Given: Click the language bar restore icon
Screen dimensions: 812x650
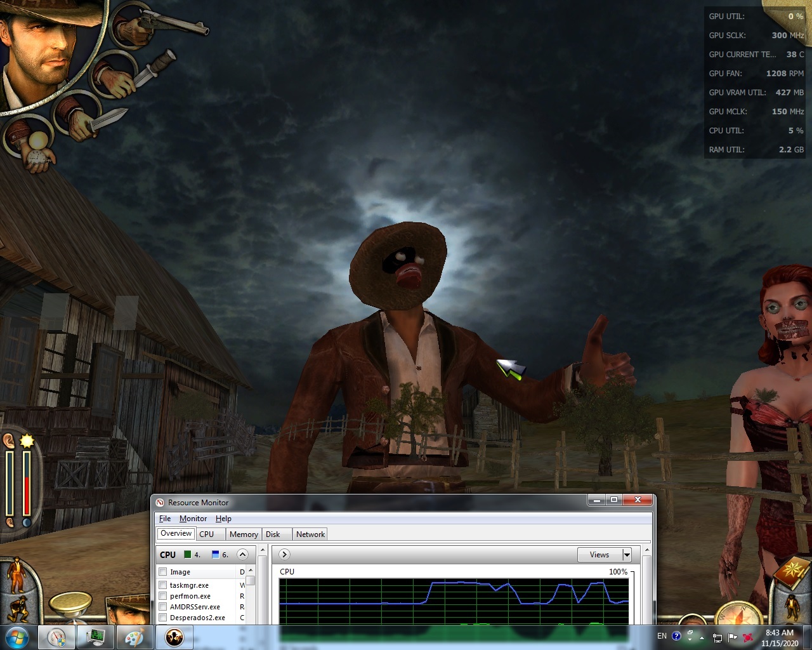Looking at the screenshot, I should [690, 633].
